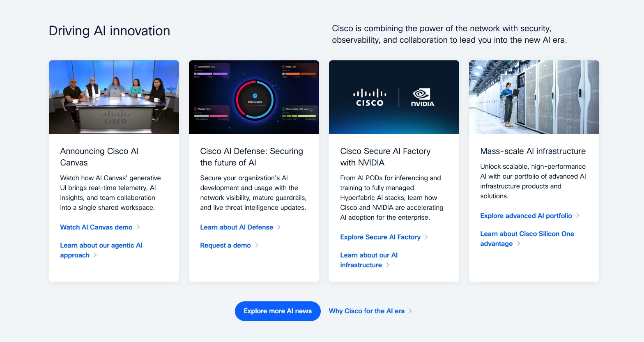Click chevron next to Watch AI Canvas demo
The image size is (644, 342).
[138, 227]
